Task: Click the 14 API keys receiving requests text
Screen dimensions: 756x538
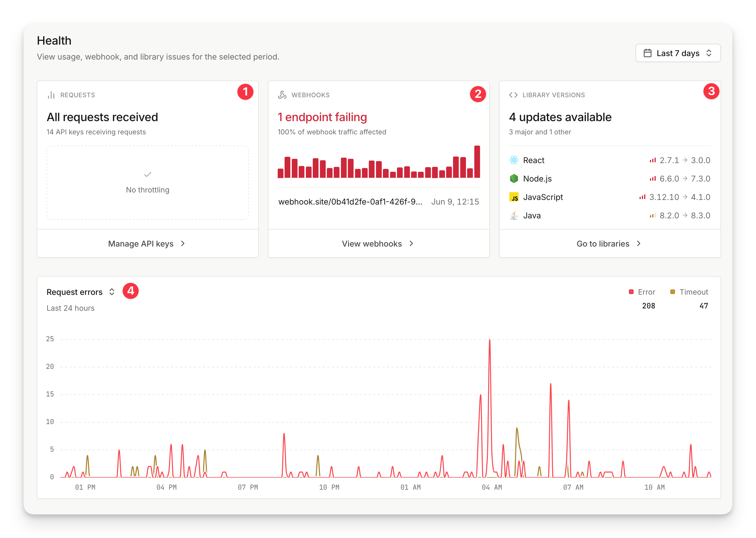Action: pyautogui.click(x=96, y=132)
